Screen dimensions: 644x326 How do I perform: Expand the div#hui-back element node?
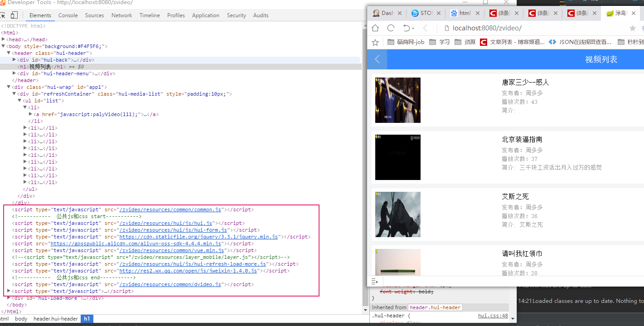point(14,59)
